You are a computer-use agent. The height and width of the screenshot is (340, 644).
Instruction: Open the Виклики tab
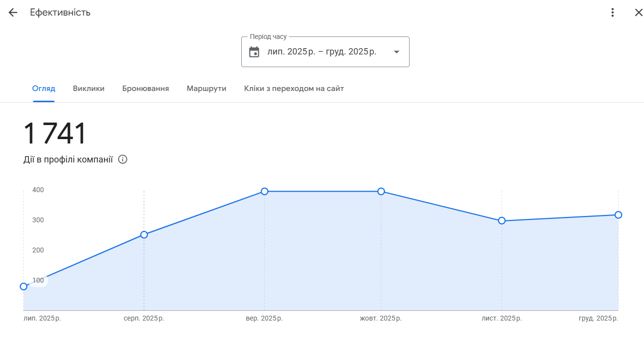click(x=89, y=89)
